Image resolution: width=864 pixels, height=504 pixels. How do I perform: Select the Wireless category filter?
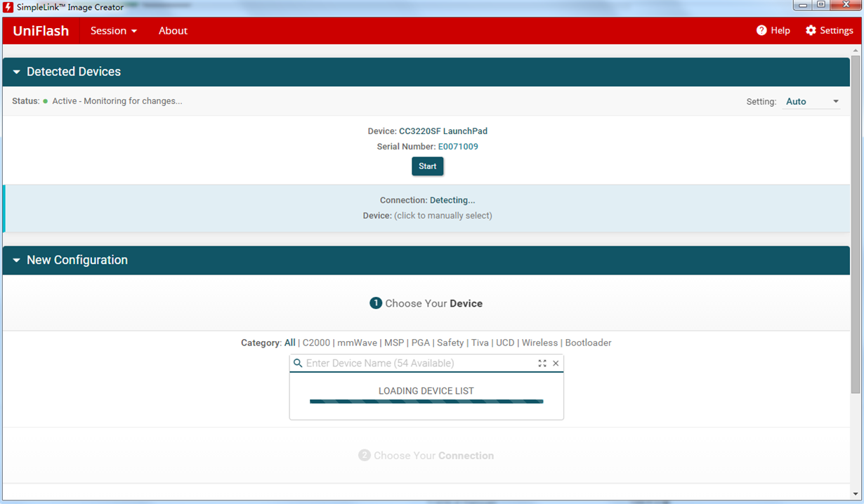[x=539, y=343]
